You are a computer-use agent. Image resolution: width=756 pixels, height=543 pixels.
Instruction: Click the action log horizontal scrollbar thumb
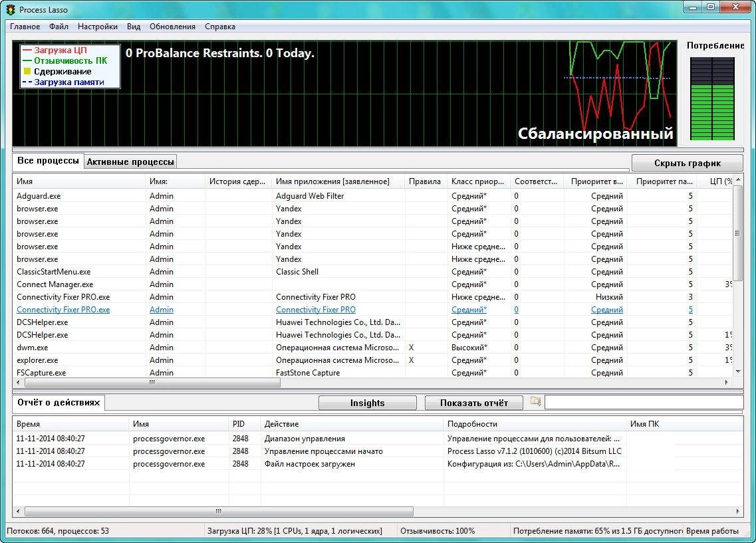219,511
